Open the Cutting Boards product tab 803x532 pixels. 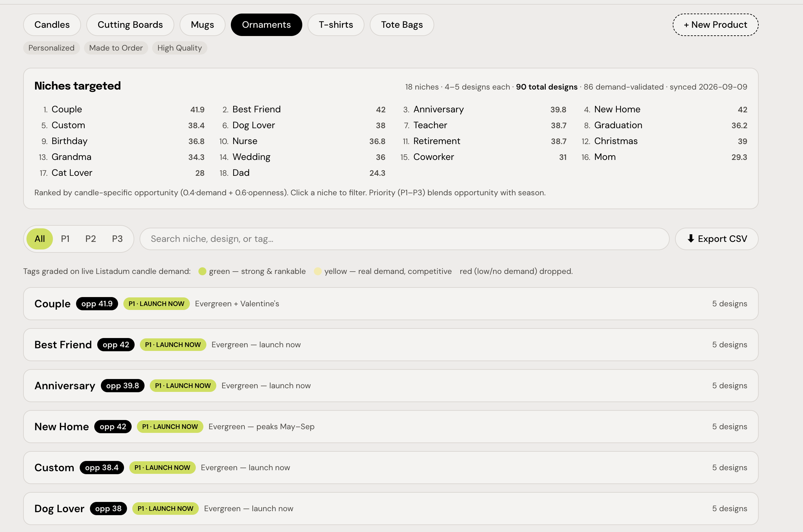(130, 25)
